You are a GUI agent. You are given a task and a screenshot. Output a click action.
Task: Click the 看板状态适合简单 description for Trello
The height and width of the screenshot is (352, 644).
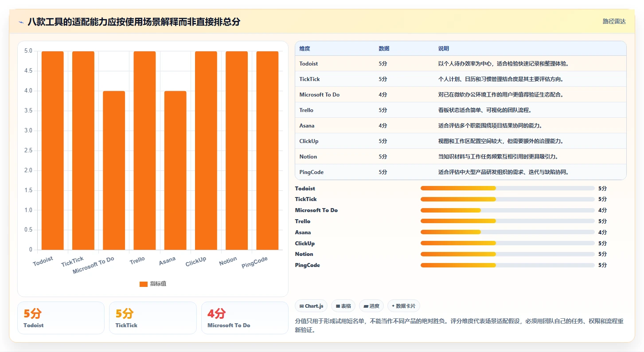[484, 110]
